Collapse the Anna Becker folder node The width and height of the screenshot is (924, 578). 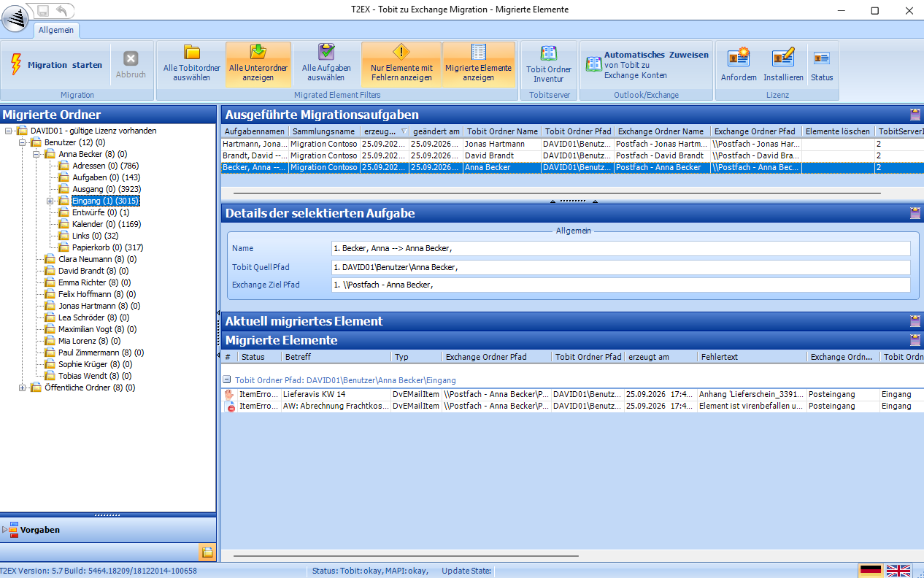pos(36,154)
